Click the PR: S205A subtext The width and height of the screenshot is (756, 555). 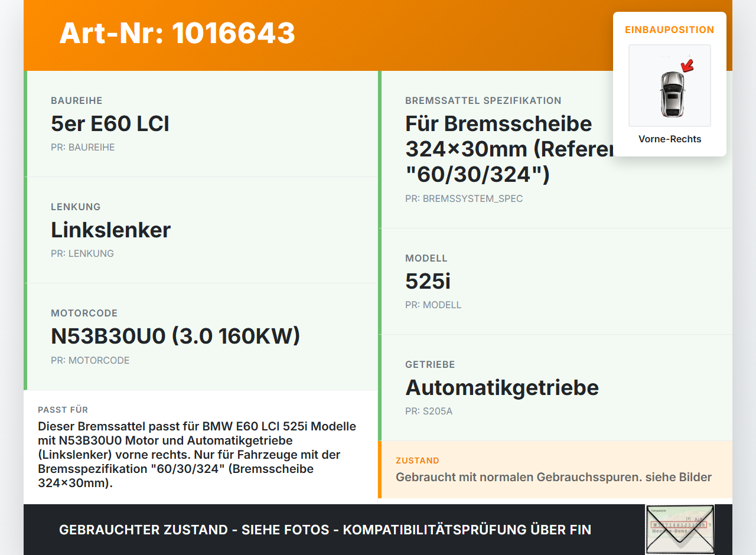pyautogui.click(x=429, y=412)
